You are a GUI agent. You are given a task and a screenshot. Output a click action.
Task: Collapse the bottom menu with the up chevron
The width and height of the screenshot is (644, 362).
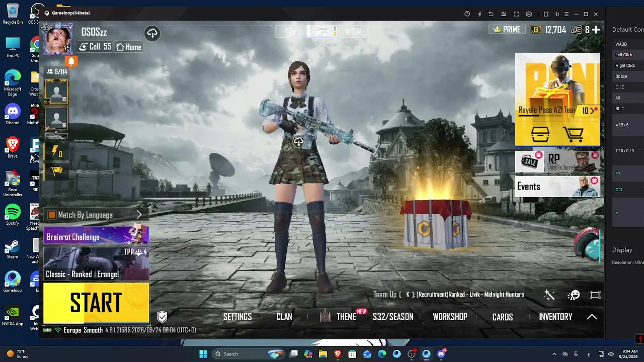tap(592, 317)
